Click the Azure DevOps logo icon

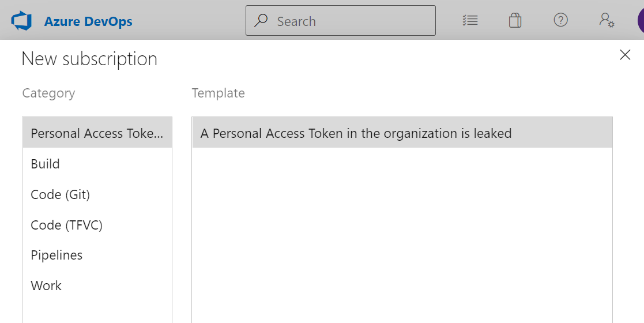click(x=21, y=21)
